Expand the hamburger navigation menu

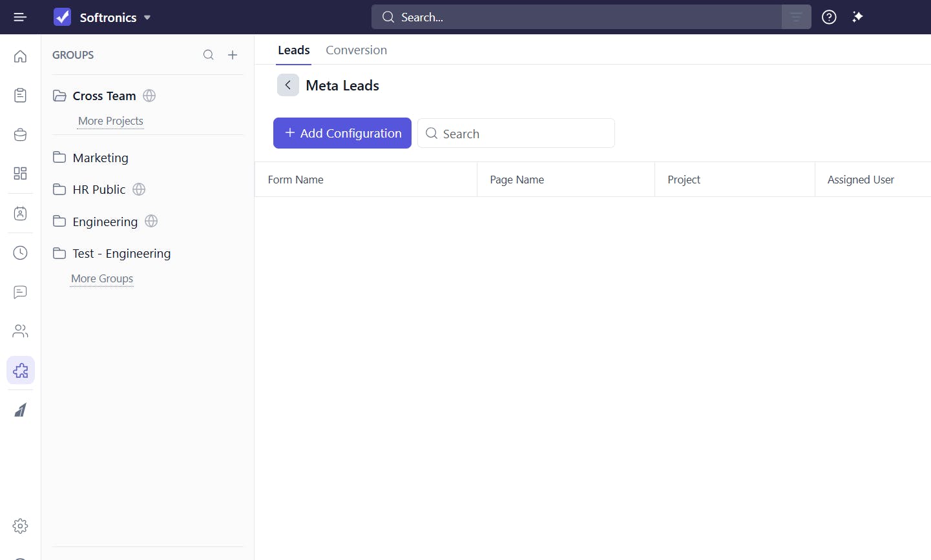(20, 17)
